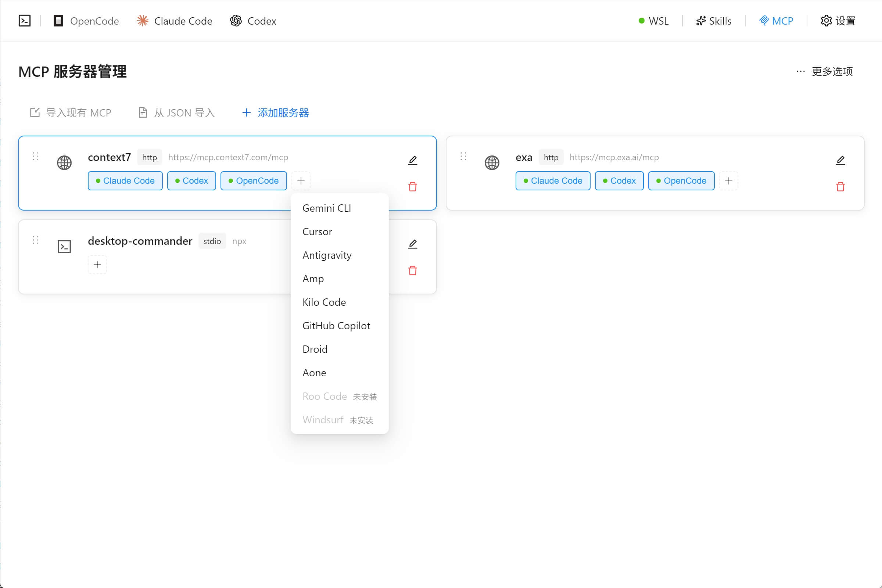The height and width of the screenshot is (588, 882).
Task: Edit the context7 server
Action: 412,160
